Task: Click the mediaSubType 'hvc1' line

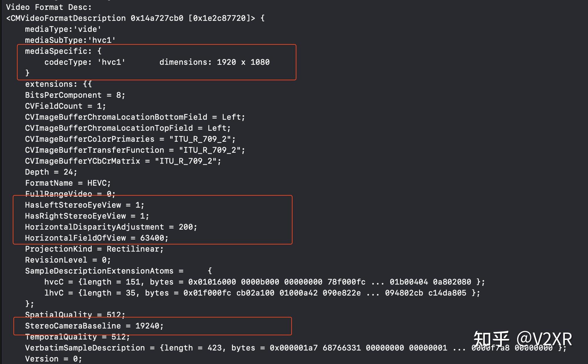Action: coord(70,40)
